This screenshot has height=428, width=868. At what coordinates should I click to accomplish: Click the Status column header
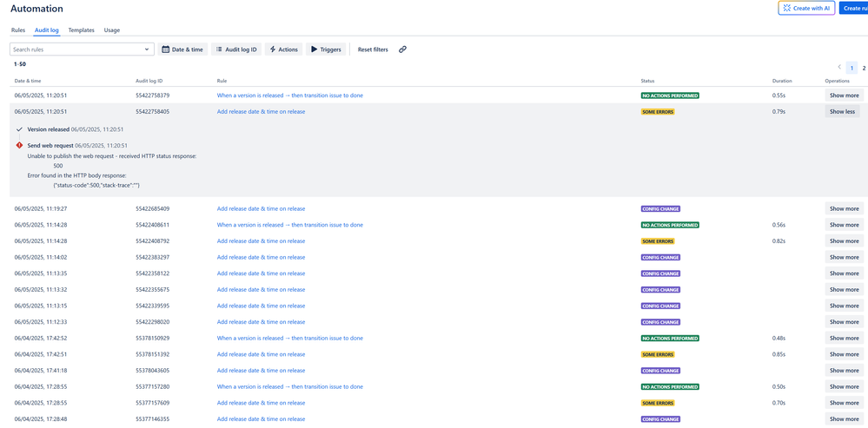coord(647,81)
